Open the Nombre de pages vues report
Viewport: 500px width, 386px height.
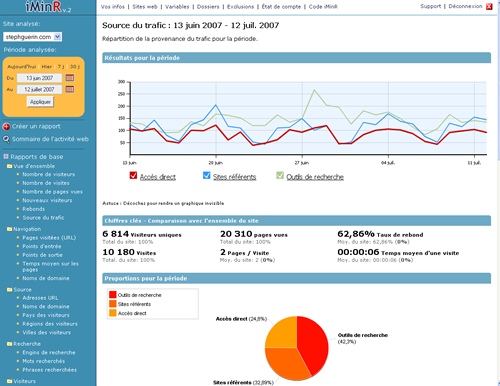pyautogui.click(x=52, y=192)
